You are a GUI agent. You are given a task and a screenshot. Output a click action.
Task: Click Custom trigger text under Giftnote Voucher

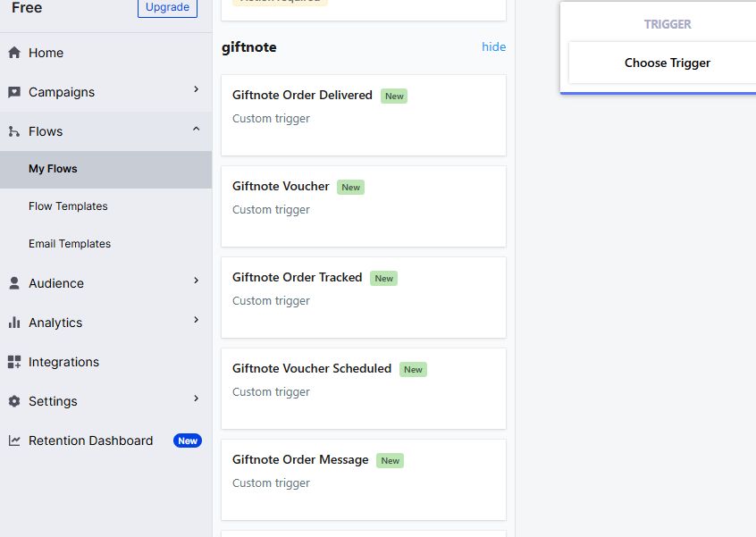pos(271,210)
